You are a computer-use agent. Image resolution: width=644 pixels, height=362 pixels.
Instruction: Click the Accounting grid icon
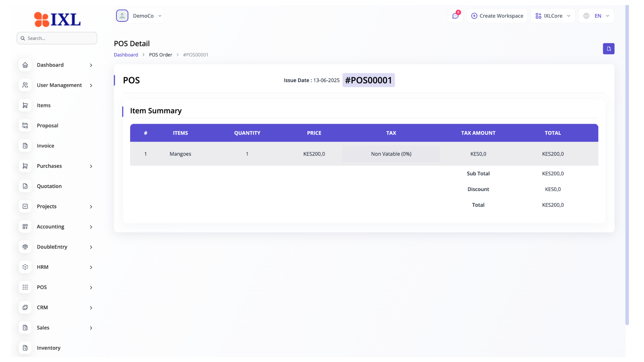[x=25, y=227]
